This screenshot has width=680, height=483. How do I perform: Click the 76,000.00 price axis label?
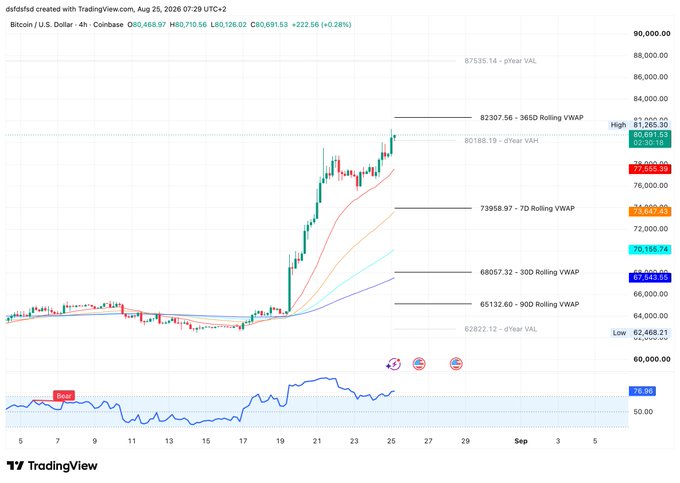(x=651, y=185)
